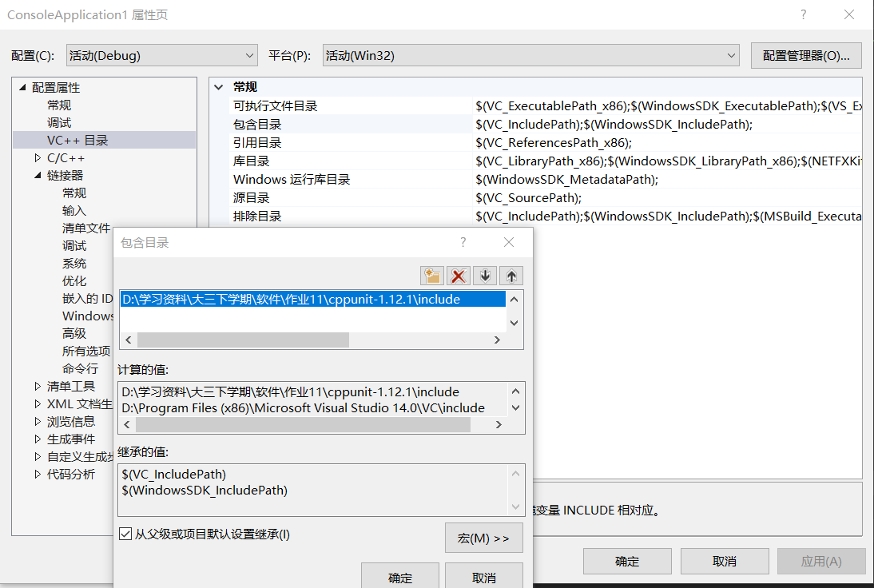Image resolution: width=874 pixels, height=588 pixels.
Task: Delete selected include path with red X icon
Action: 458,275
